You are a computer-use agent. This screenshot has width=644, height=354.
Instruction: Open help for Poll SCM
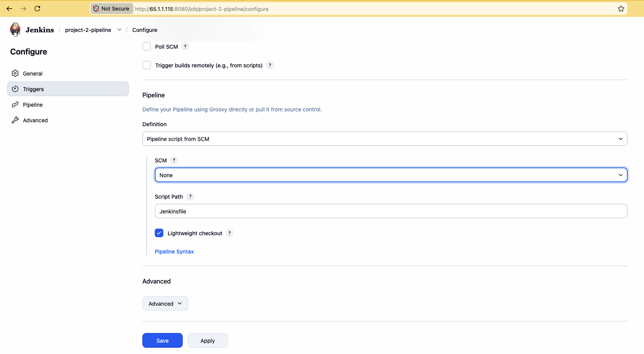pos(185,46)
